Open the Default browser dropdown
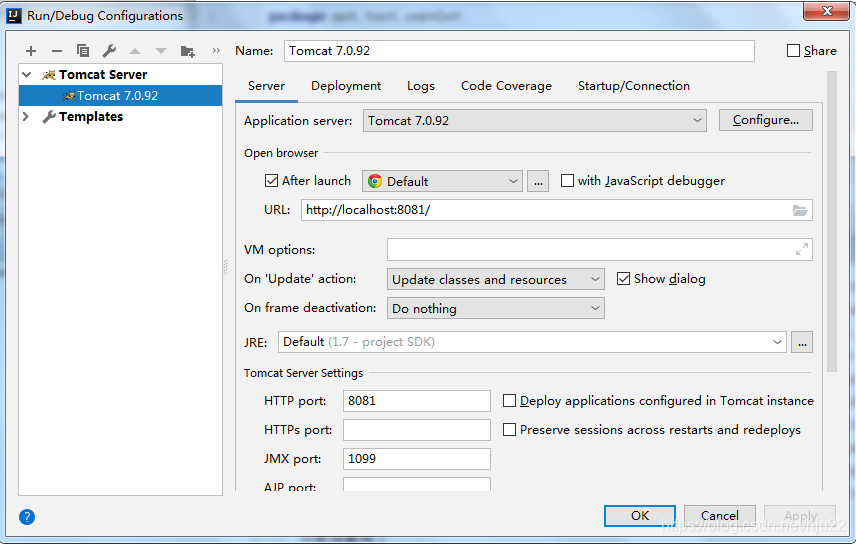Viewport: 856px width, 544px height. click(442, 181)
